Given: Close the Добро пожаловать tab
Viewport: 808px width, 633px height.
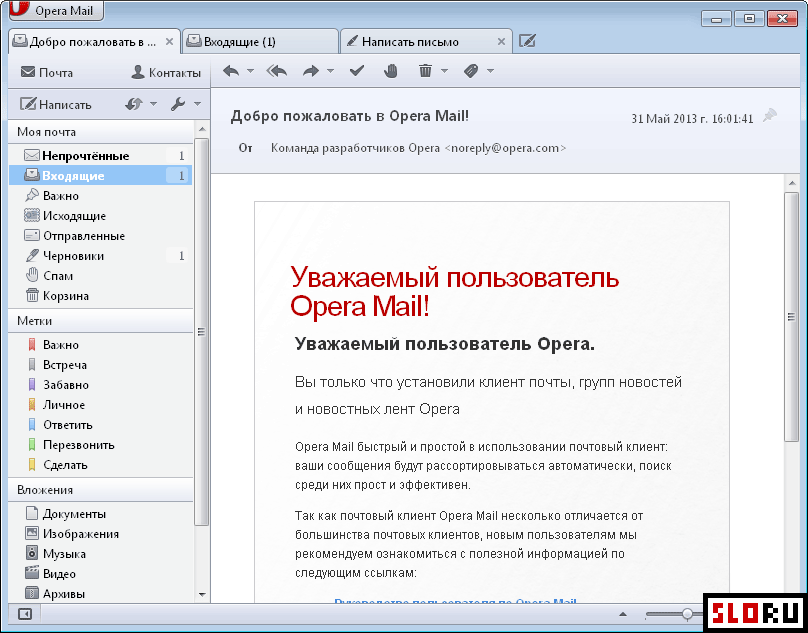Looking at the screenshot, I should click(169, 42).
